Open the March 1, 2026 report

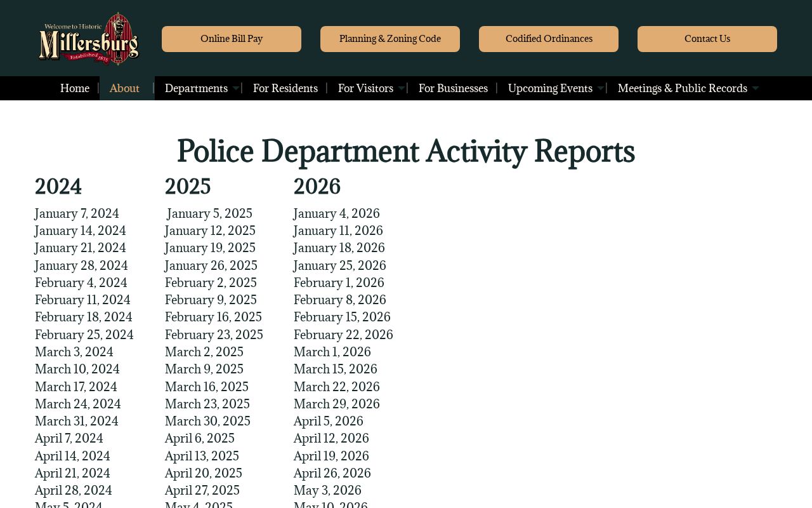coord(332,352)
